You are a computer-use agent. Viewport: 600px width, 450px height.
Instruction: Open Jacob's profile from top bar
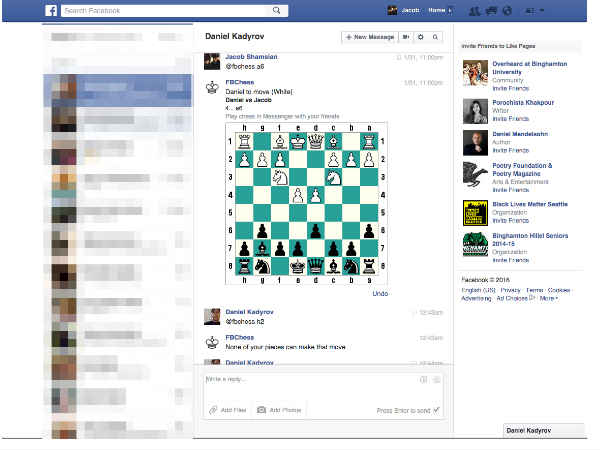click(404, 10)
